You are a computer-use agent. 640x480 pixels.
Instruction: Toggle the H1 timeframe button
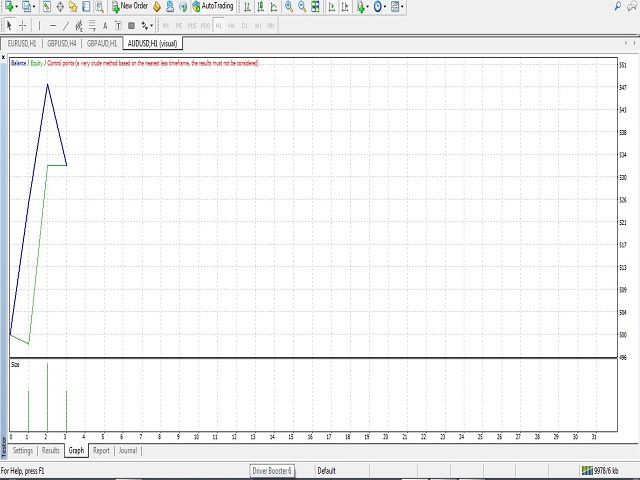[218, 25]
